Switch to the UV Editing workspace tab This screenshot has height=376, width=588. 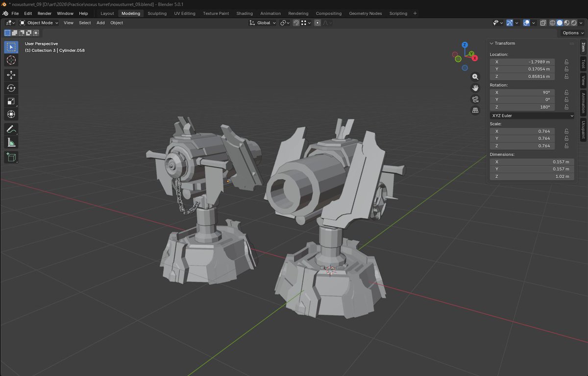[185, 13]
